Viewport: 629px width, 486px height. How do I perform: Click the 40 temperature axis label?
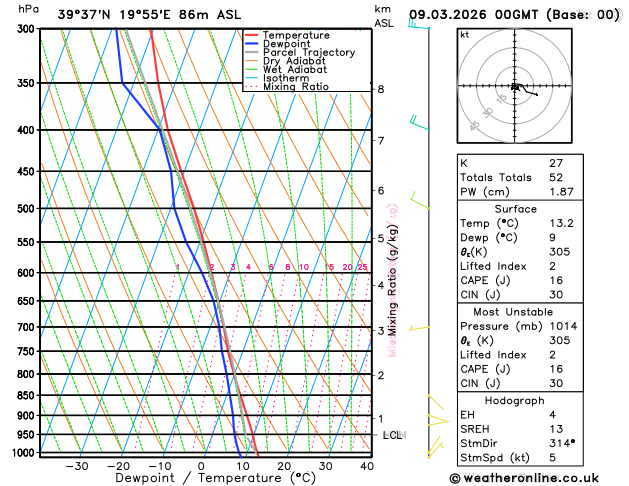(x=367, y=466)
